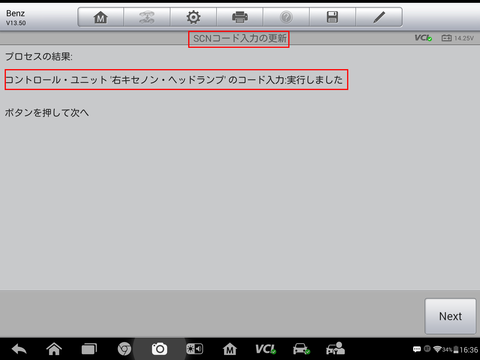480x360 pixels.
Task: Tap the clock showing 16:36
Action: (x=469, y=350)
